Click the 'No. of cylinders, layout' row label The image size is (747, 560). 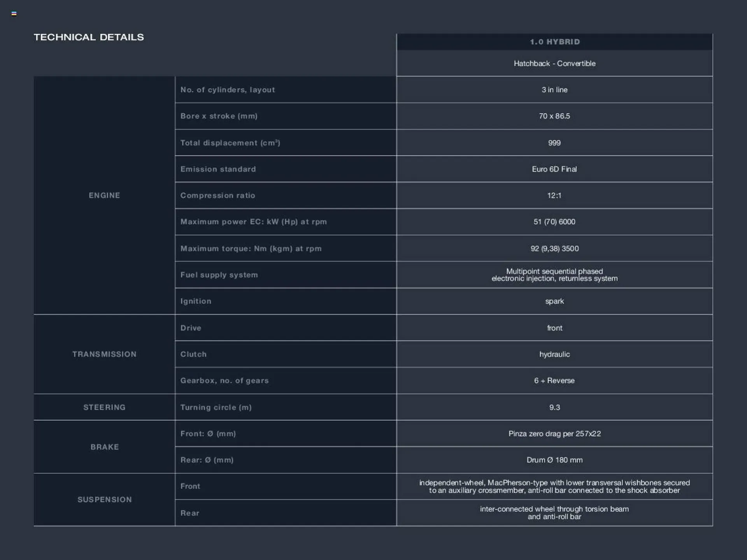point(228,90)
